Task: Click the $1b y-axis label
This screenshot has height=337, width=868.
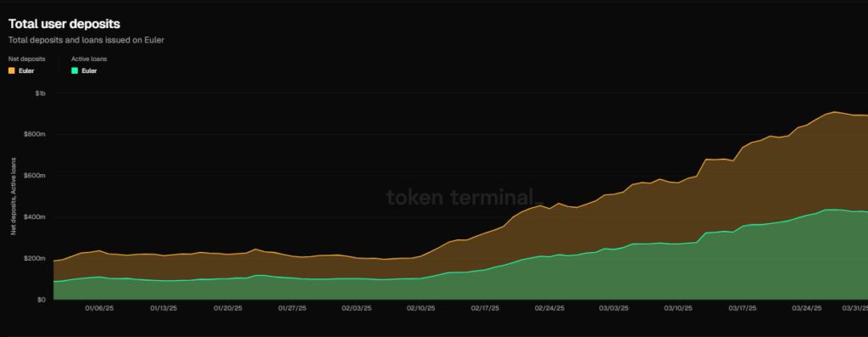Action: [x=40, y=93]
